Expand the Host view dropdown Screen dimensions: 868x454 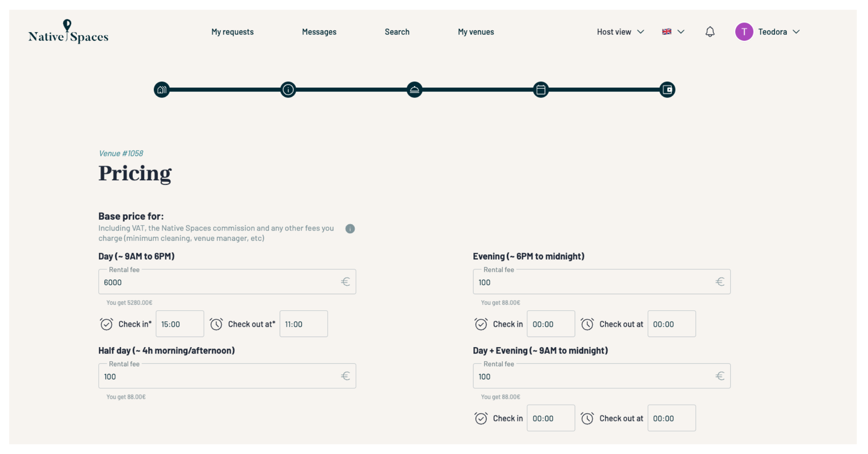coord(620,32)
